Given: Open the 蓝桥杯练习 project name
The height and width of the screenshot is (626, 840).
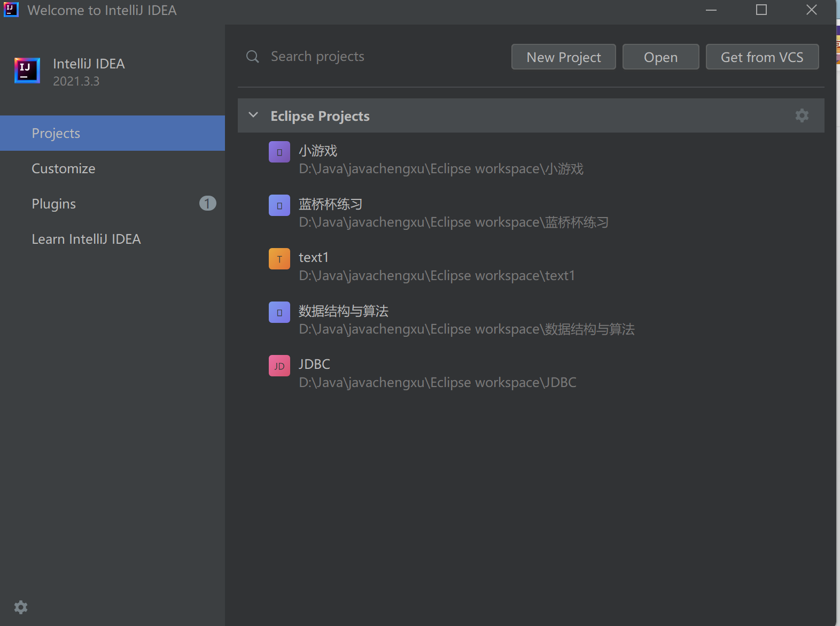Looking at the screenshot, I should 331,204.
